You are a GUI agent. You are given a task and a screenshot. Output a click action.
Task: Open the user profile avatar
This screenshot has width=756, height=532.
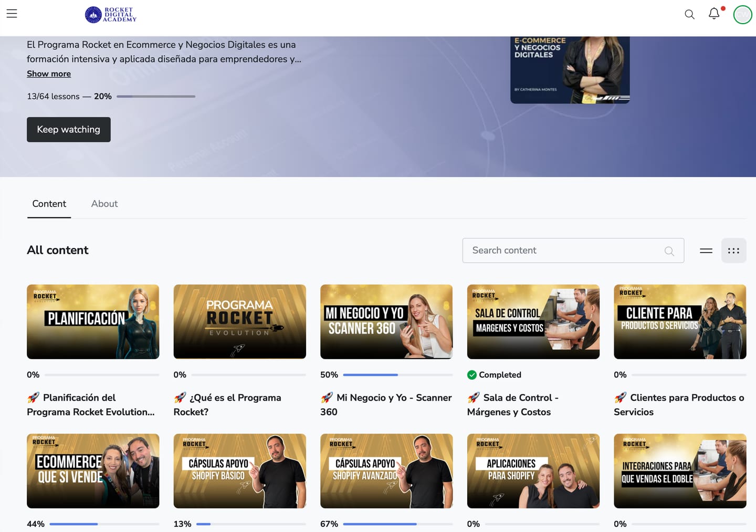[x=743, y=15]
